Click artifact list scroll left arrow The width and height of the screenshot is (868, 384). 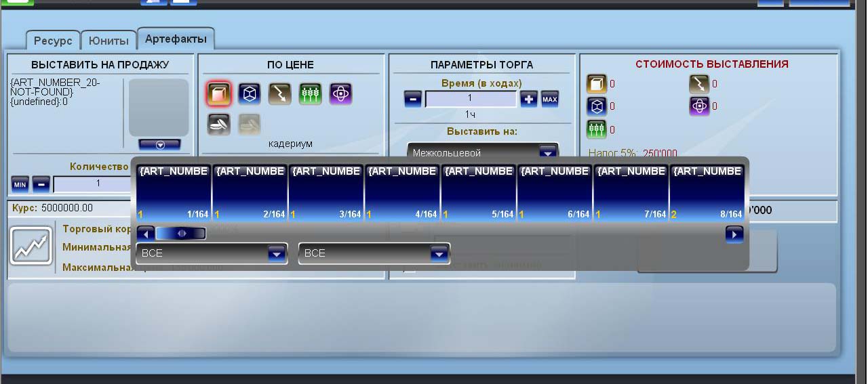[x=145, y=234]
